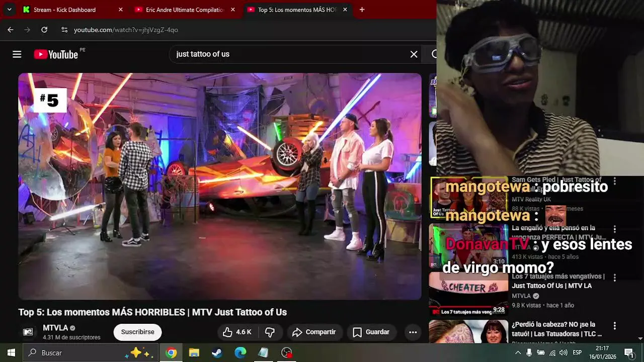Open File Explorer from the taskbar
This screenshot has height=362, width=644.
[194, 353]
